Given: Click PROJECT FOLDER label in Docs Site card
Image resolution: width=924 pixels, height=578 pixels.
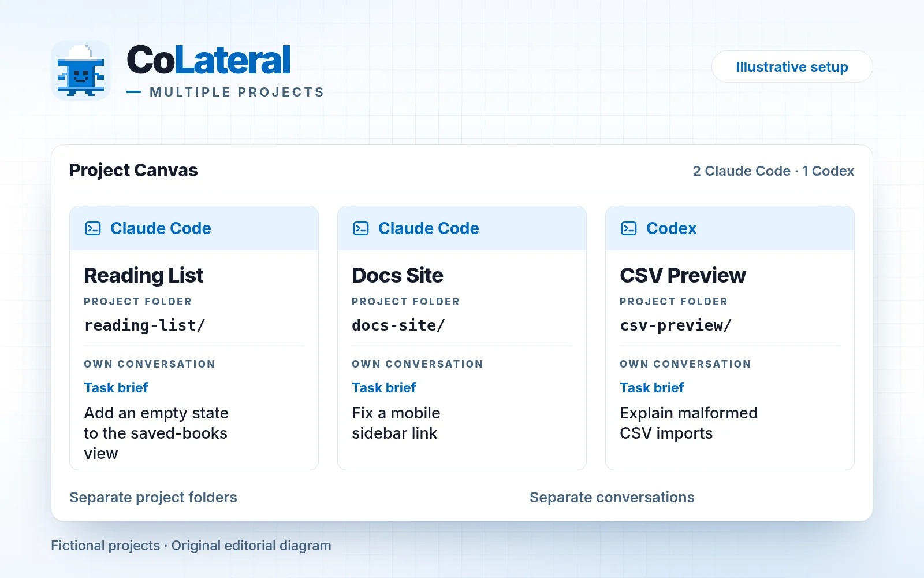Looking at the screenshot, I should pos(406,302).
